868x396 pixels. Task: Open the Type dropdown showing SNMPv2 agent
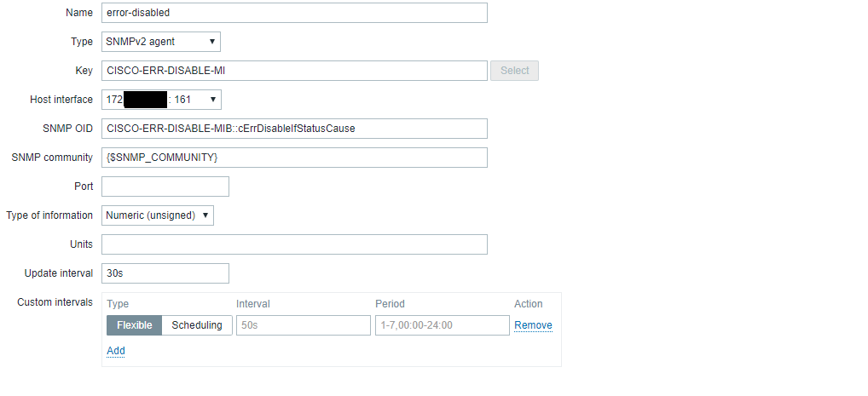click(161, 42)
